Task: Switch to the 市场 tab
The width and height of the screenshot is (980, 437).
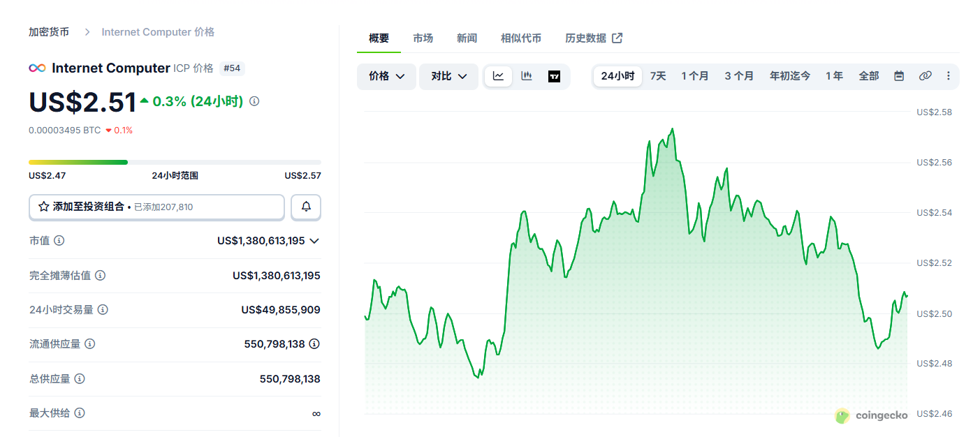Action: tap(423, 38)
